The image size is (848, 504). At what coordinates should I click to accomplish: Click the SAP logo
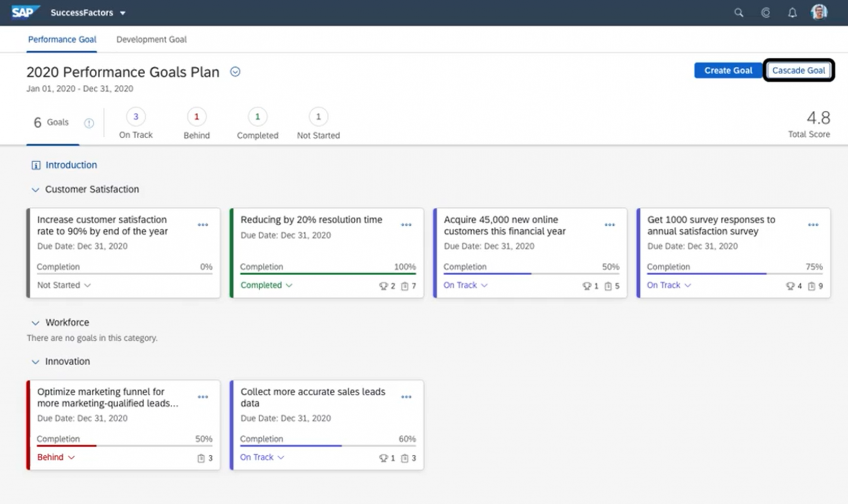pos(25,12)
